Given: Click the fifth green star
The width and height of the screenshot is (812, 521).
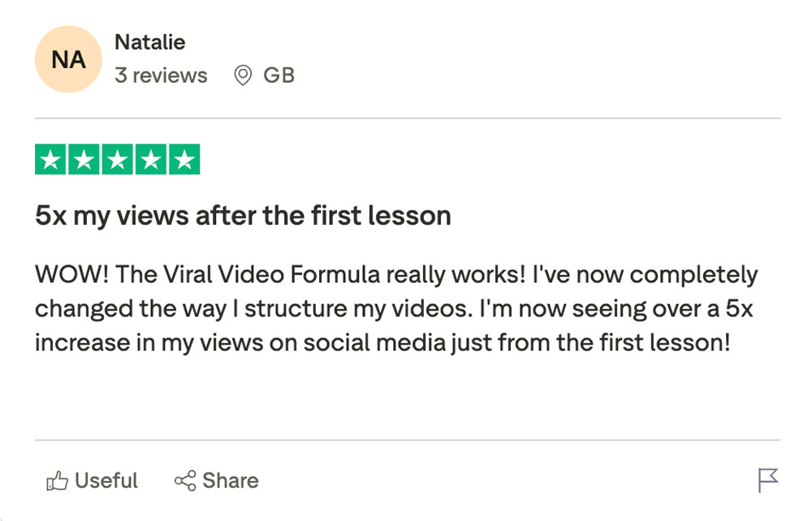Looking at the screenshot, I should pos(184,160).
